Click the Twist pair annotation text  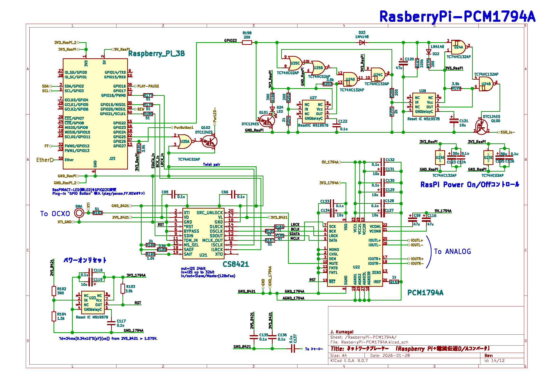coord(211,165)
